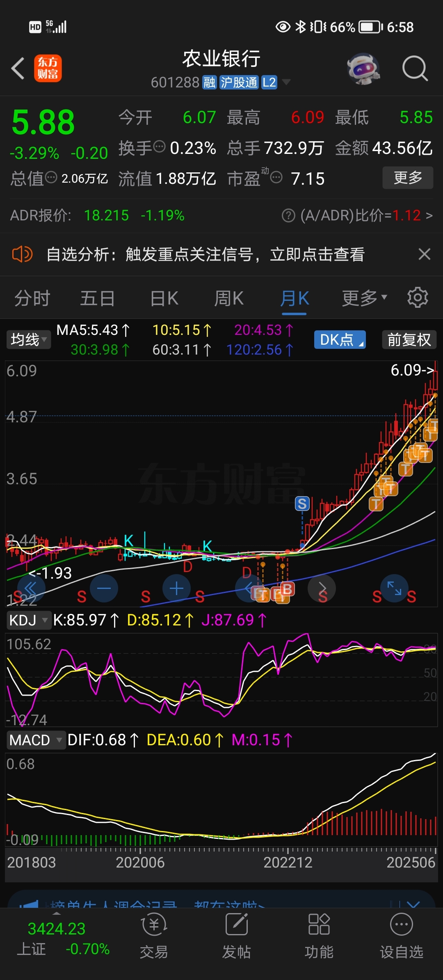Screen dimensions: 443x980
Task: Jump to earliest with double-left arrow
Action: pos(31,588)
